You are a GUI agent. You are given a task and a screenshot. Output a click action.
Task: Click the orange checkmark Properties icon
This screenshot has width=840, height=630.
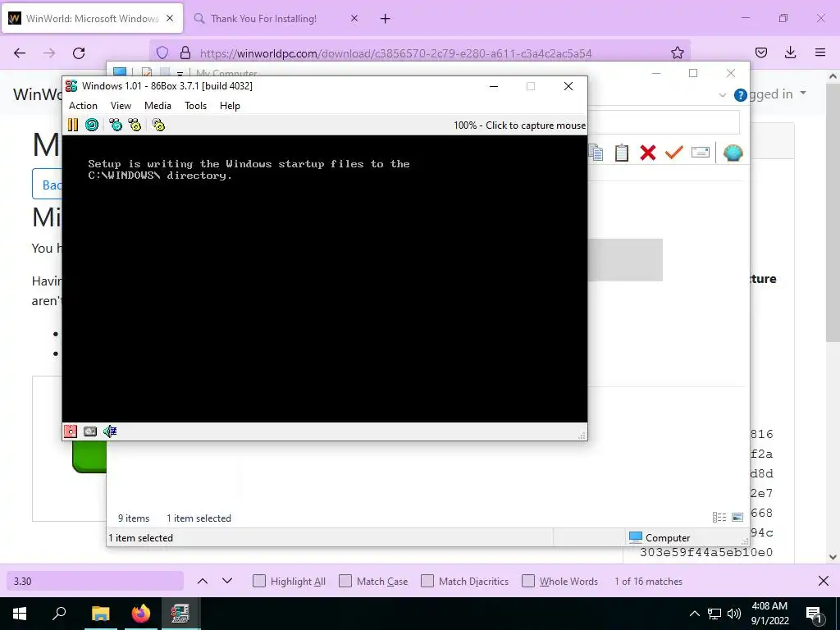click(674, 153)
